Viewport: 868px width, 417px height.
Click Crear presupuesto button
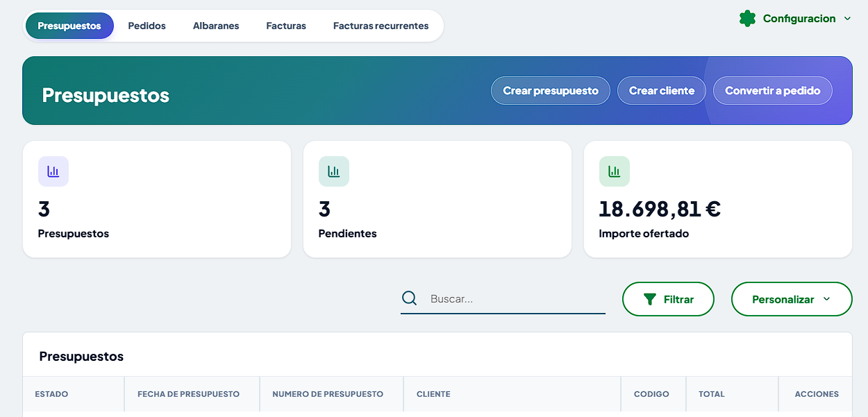pos(551,91)
